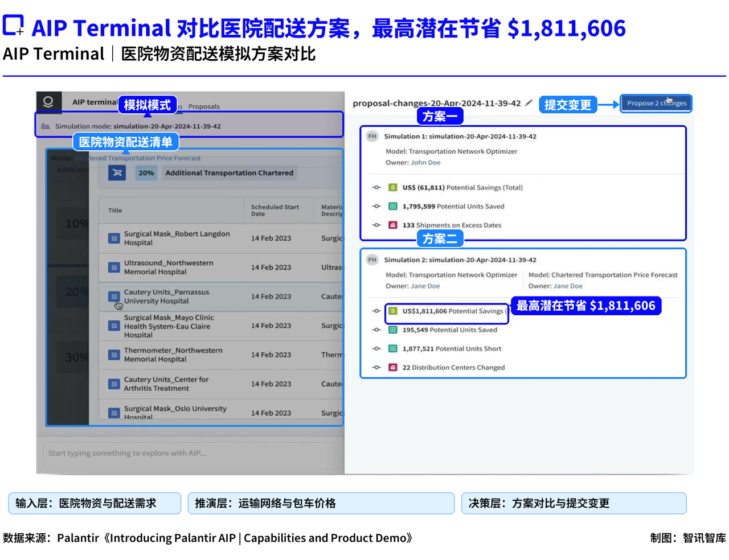Open Jane Doe link under Chartered Transportation Price Forecast
Viewport: 729px width, 560px height.
pos(568,286)
